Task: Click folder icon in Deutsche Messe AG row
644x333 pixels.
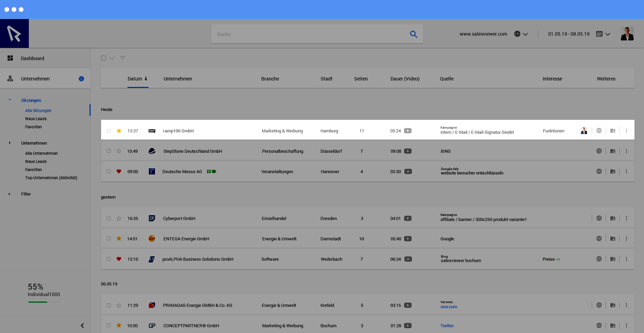Action: (x=612, y=171)
